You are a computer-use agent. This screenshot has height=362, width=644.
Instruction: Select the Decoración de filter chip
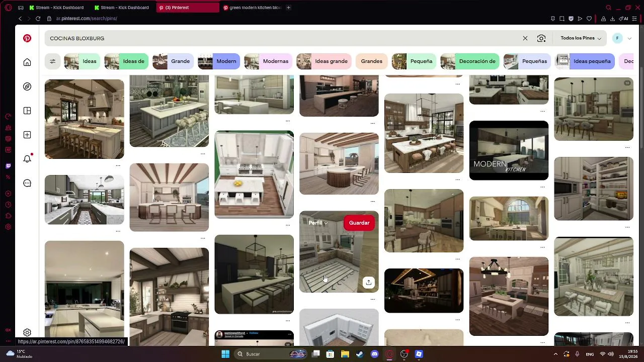470,61
